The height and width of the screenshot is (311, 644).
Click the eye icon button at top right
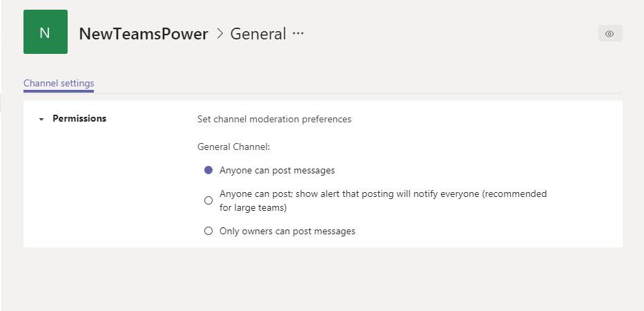click(x=610, y=34)
